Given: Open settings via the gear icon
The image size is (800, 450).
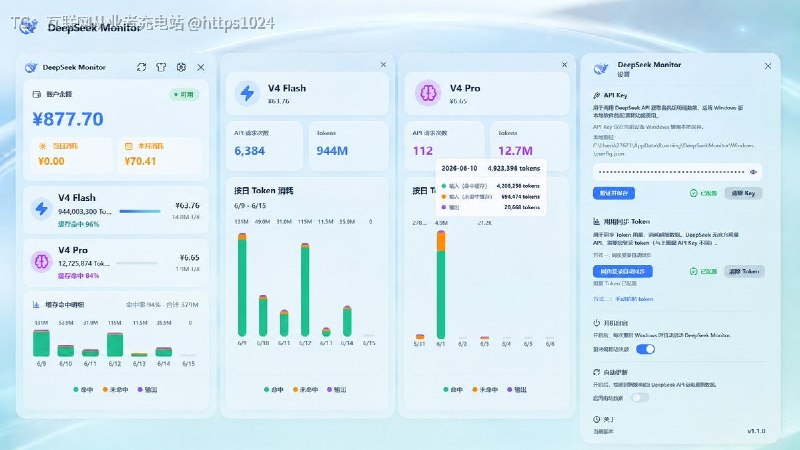Looking at the screenshot, I should point(181,67).
